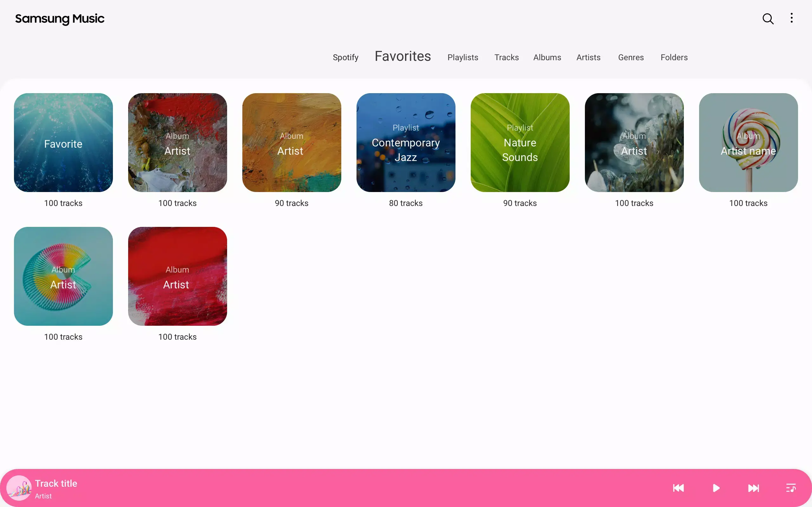Open the Favorite playlist with 100 tracks
Image resolution: width=812 pixels, height=507 pixels.
[x=63, y=143]
